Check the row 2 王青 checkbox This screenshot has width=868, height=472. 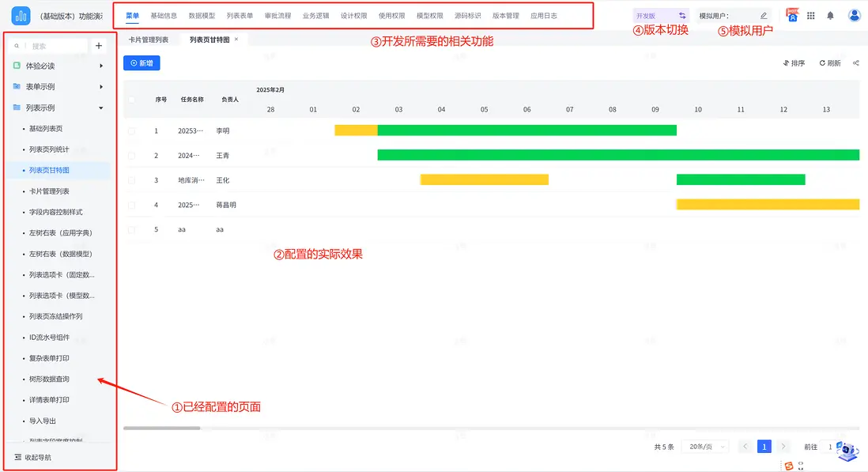click(131, 156)
